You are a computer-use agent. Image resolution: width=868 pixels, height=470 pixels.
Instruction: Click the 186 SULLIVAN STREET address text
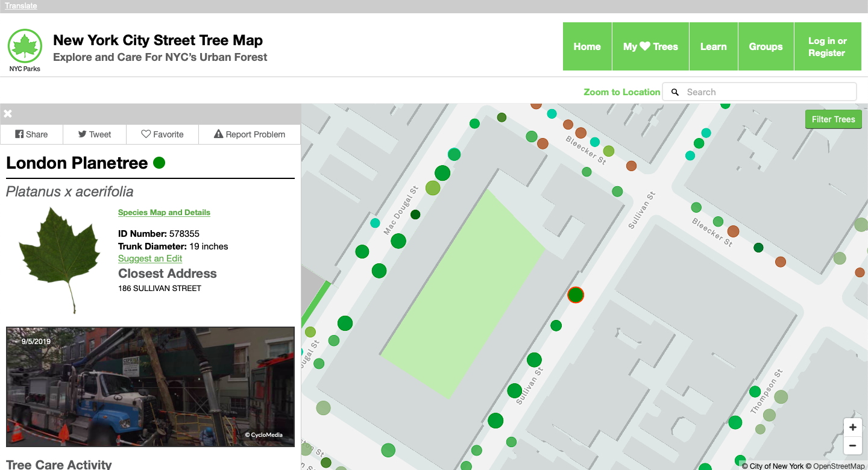(x=160, y=288)
